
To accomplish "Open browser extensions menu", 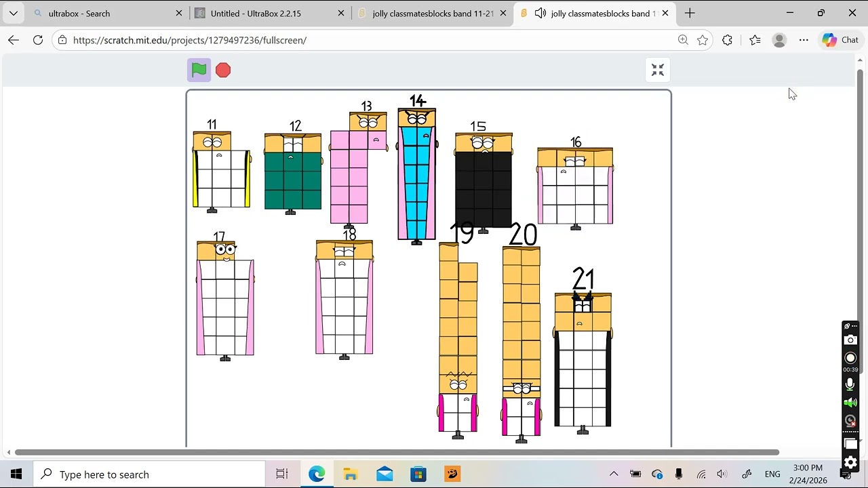I will [728, 40].
